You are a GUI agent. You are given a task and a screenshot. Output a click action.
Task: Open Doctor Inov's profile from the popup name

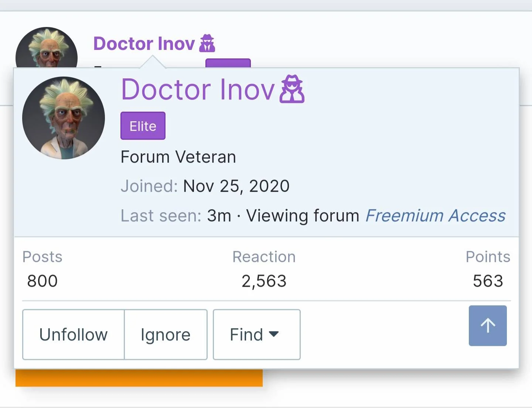198,89
